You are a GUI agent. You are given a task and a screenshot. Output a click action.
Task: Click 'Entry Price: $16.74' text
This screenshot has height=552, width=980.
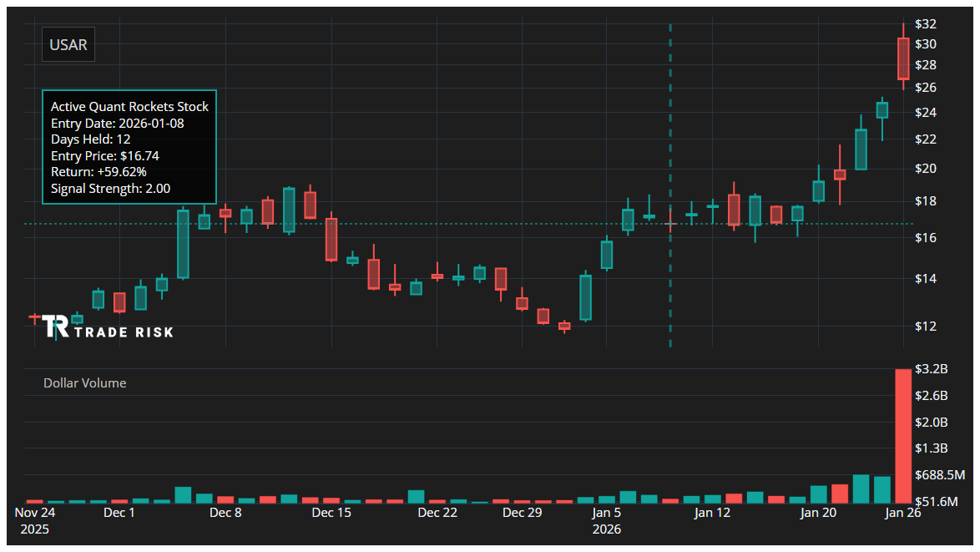coord(105,155)
